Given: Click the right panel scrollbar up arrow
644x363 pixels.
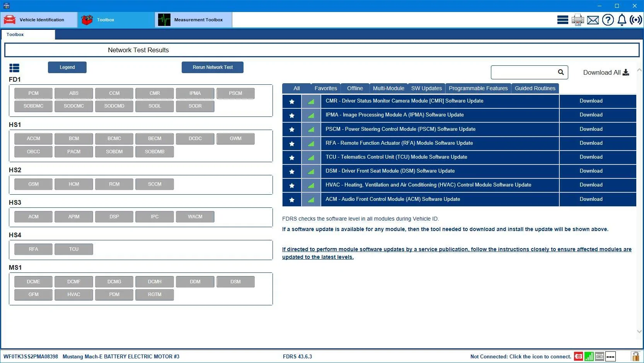Looking at the screenshot, I should [639, 70].
